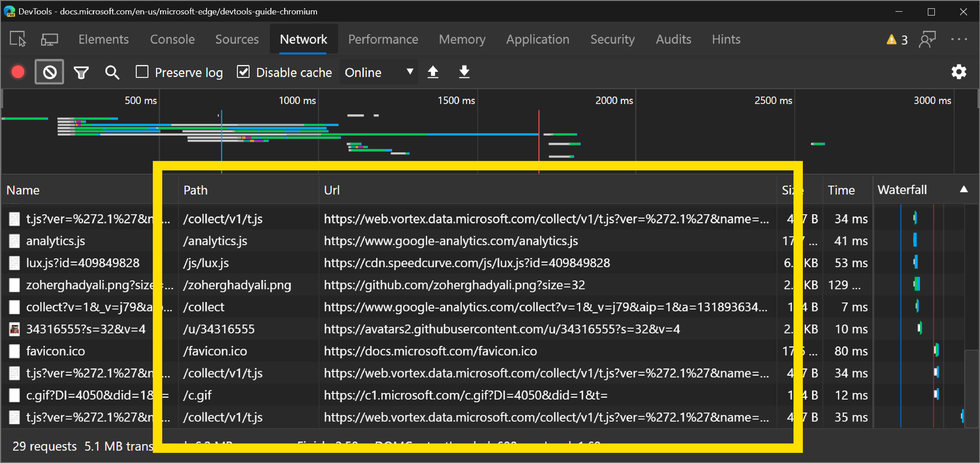Click the search icon in Network toolbar
The image size is (980, 463).
(x=111, y=71)
